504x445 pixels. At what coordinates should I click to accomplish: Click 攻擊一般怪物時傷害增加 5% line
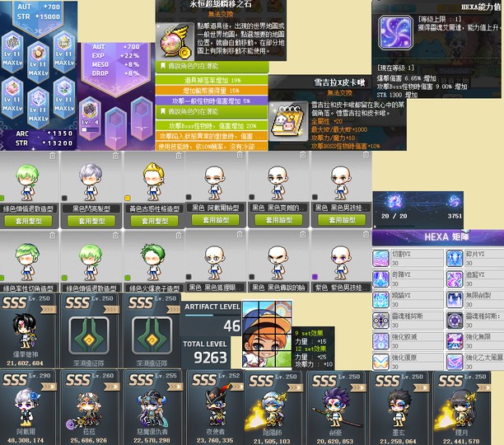click(212, 101)
